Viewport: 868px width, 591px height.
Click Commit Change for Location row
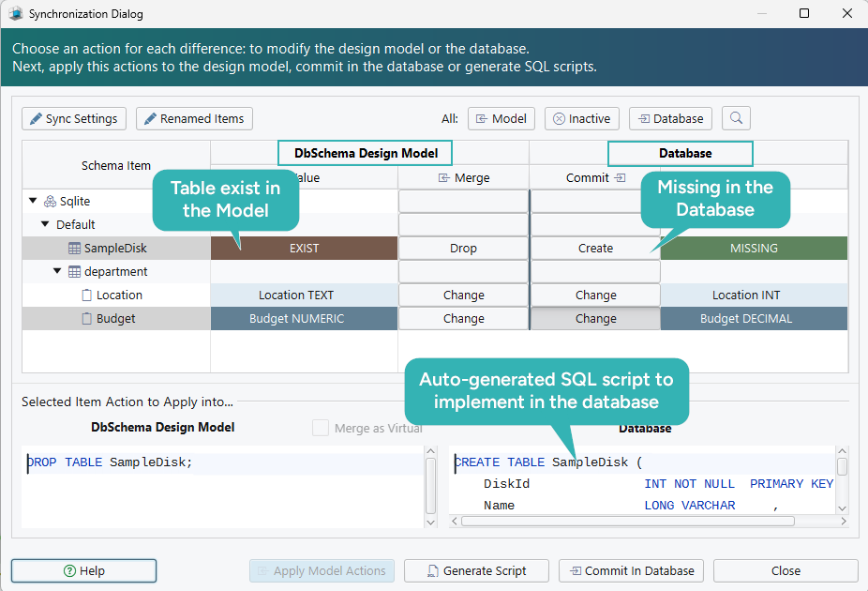[595, 295]
